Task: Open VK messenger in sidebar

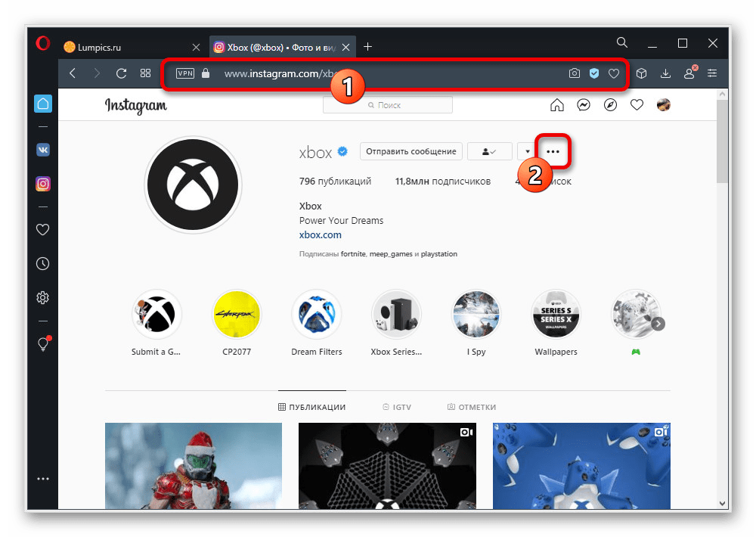Action: click(43, 150)
